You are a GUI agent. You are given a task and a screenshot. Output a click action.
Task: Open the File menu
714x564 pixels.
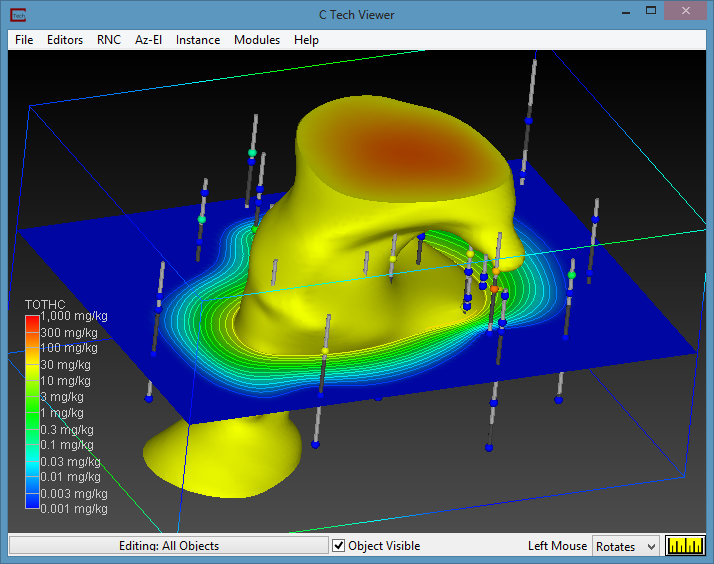pyautogui.click(x=24, y=40)
